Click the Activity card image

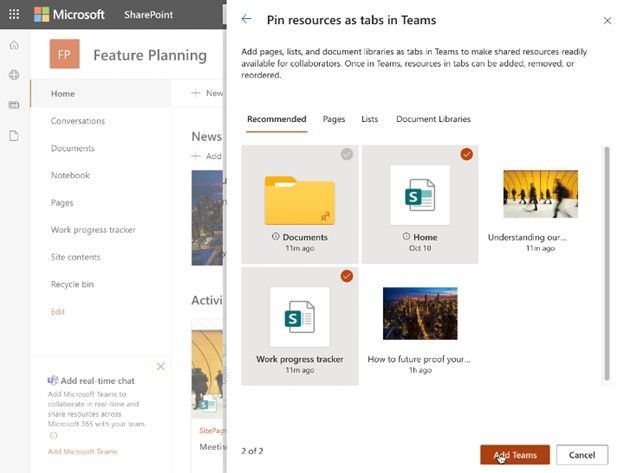[207, 374]
